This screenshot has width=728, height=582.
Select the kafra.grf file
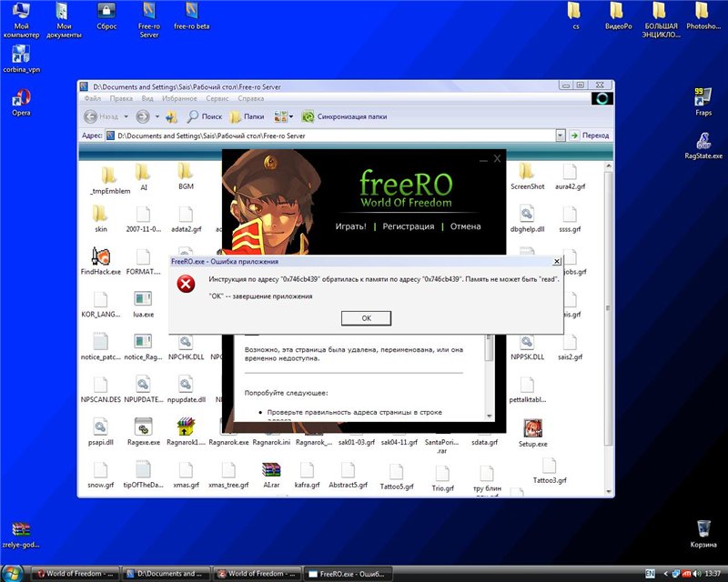click(x=307, y=476)
